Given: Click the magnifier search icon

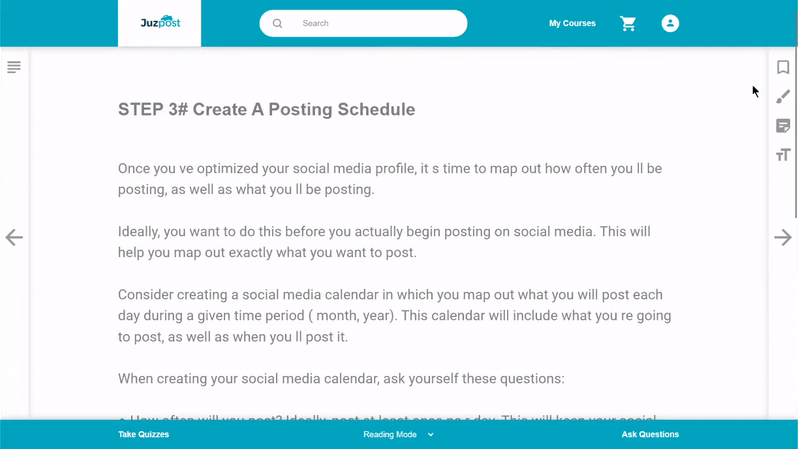Looking at the screenshot, I should coord(277,23).
